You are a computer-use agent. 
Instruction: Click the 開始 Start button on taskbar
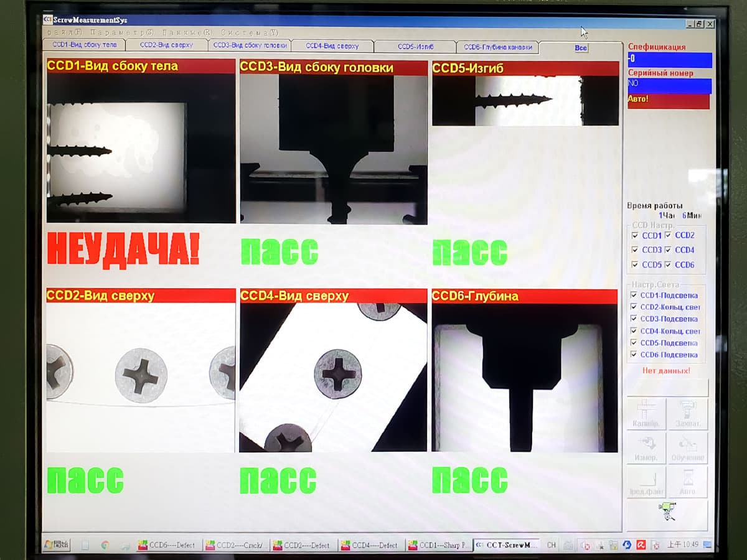[55, 544]
